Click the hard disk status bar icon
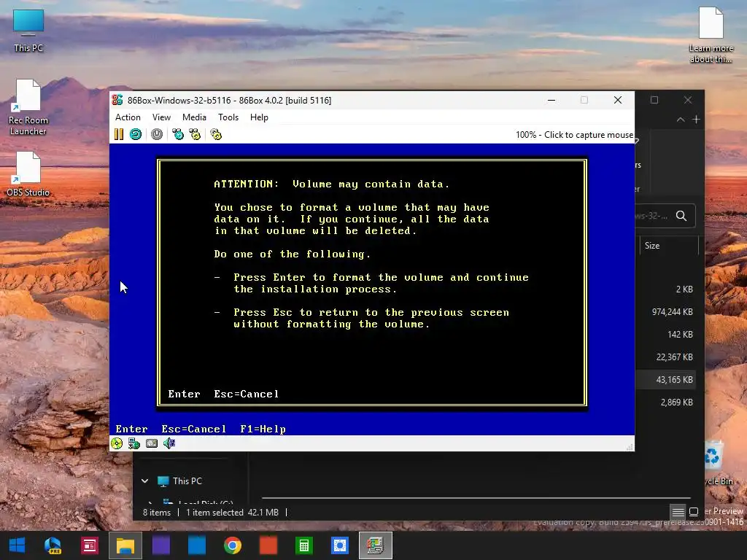This screenshot has width=747, height=560. pyautogui.click(x=152, y=443)
